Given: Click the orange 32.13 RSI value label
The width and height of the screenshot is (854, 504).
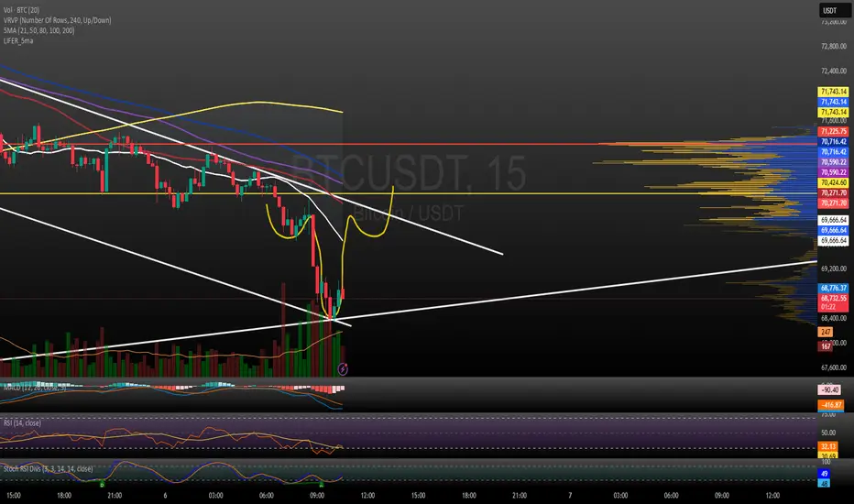Looking at the screenshot, I should pyautogui.click(x=828, y=446).
